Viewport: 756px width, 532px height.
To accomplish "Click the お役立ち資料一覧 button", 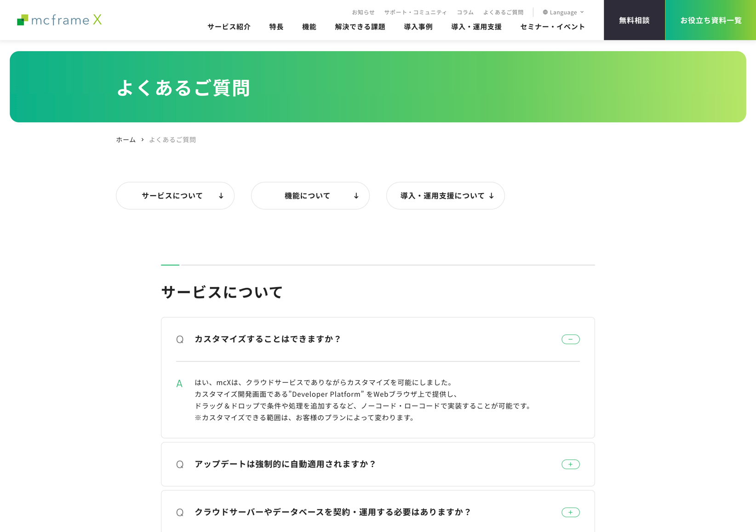I will point(710,20).
